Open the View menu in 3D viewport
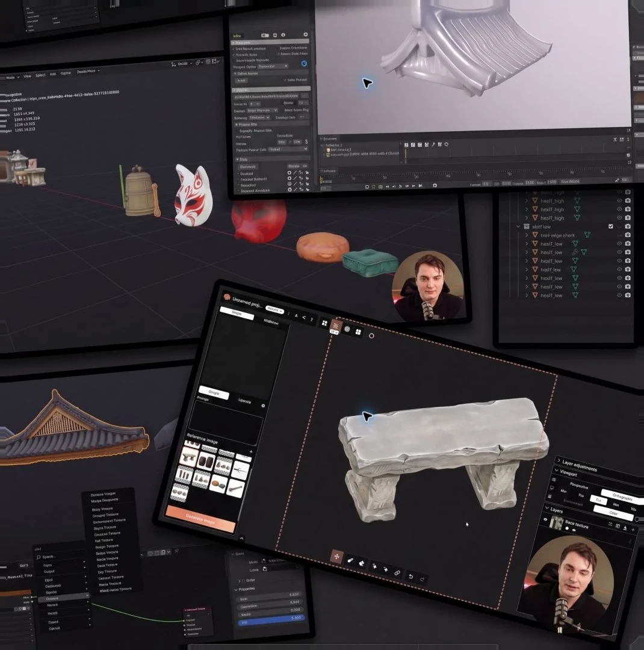The height and width of the screenshot is (650, 644). click(27, 76)
